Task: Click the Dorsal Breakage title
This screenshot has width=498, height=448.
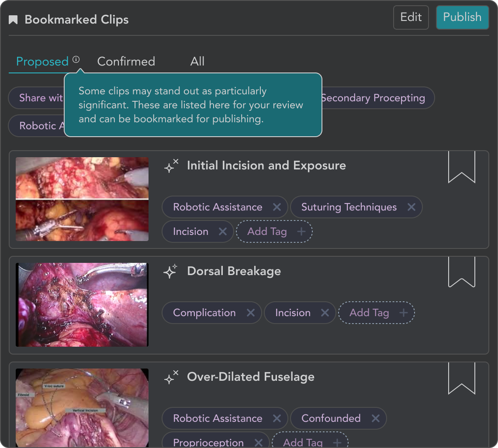Action: coord(234,271)
